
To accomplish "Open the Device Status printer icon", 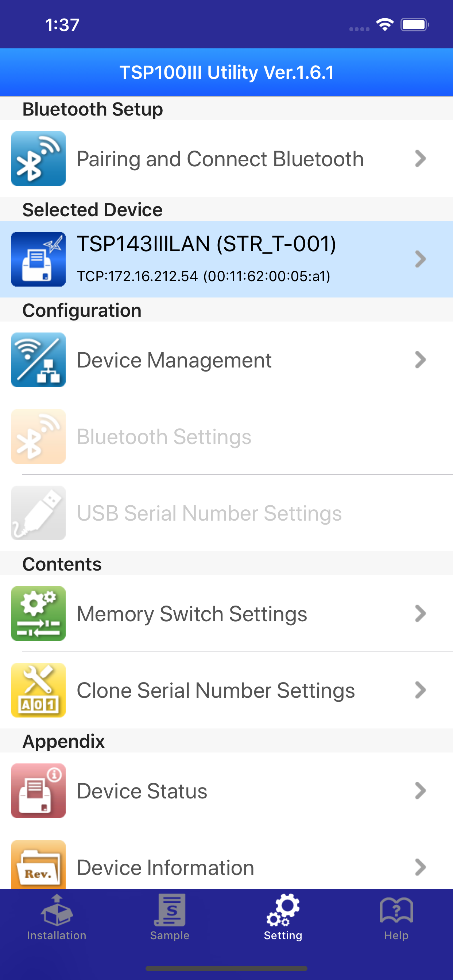I will pyautogui.click(x=38, y=791).
